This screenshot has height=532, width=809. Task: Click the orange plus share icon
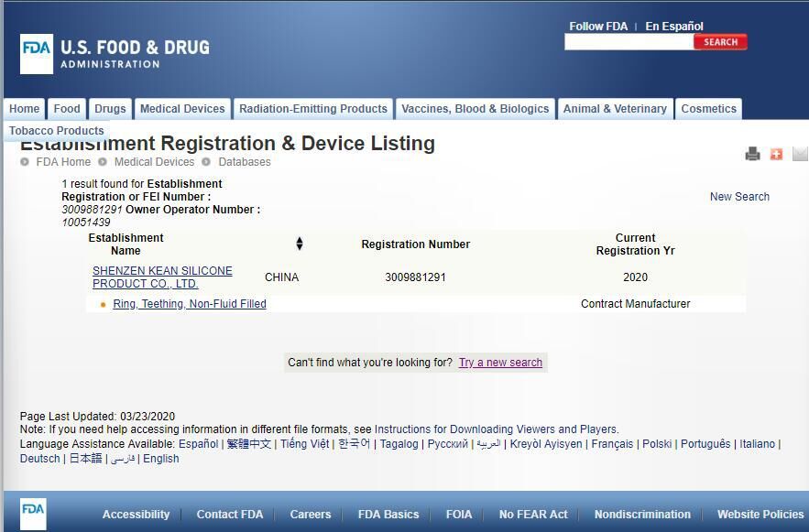(x=776, y=154)
